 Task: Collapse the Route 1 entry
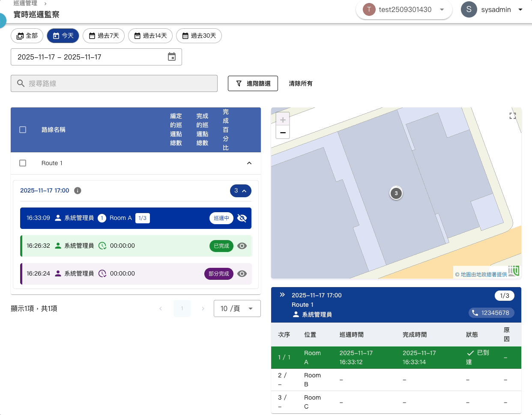tap(249, 163)
